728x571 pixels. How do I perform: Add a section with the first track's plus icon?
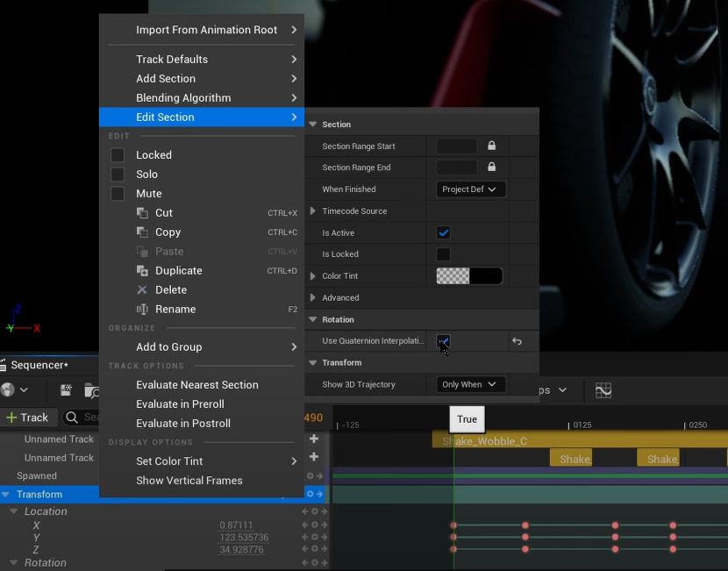(314, 439)
